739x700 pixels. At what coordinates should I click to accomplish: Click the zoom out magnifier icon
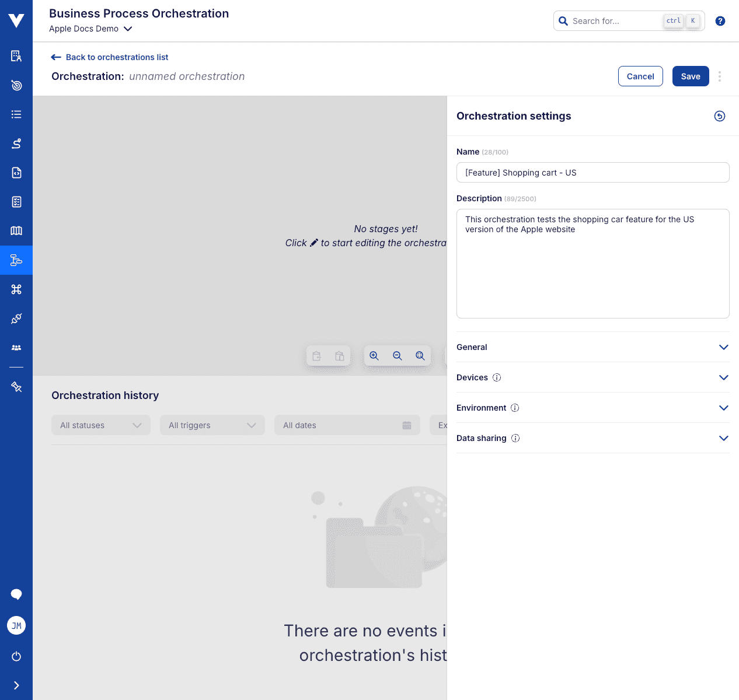398,356
